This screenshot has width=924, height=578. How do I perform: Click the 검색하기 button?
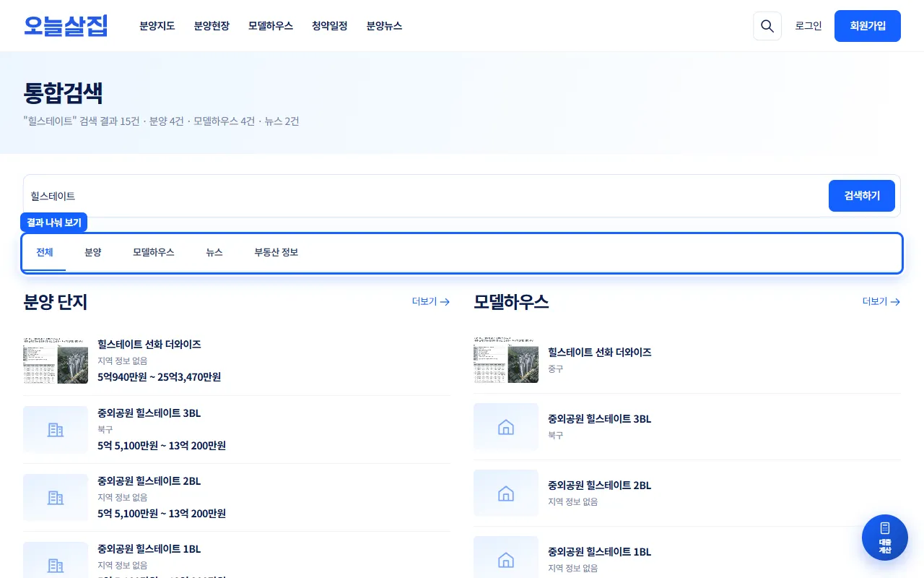[x=862, y=196]
